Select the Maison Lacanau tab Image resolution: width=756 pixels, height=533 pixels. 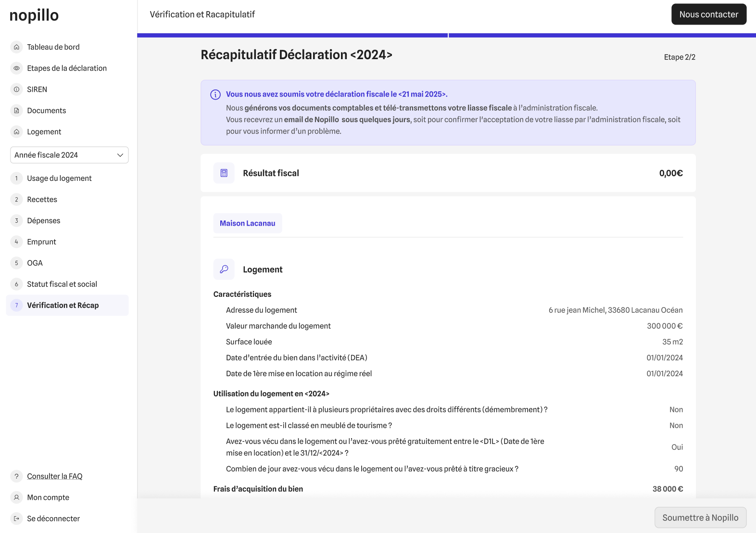[x=247, y=223]
